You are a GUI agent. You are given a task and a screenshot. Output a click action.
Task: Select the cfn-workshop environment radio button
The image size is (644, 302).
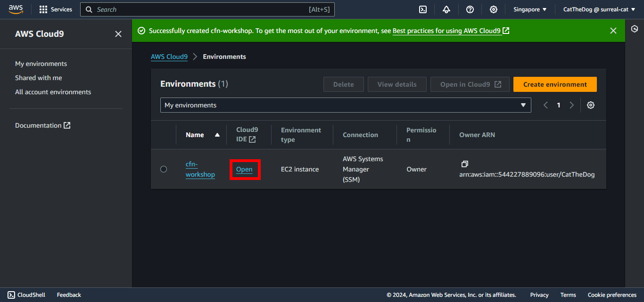164,169
